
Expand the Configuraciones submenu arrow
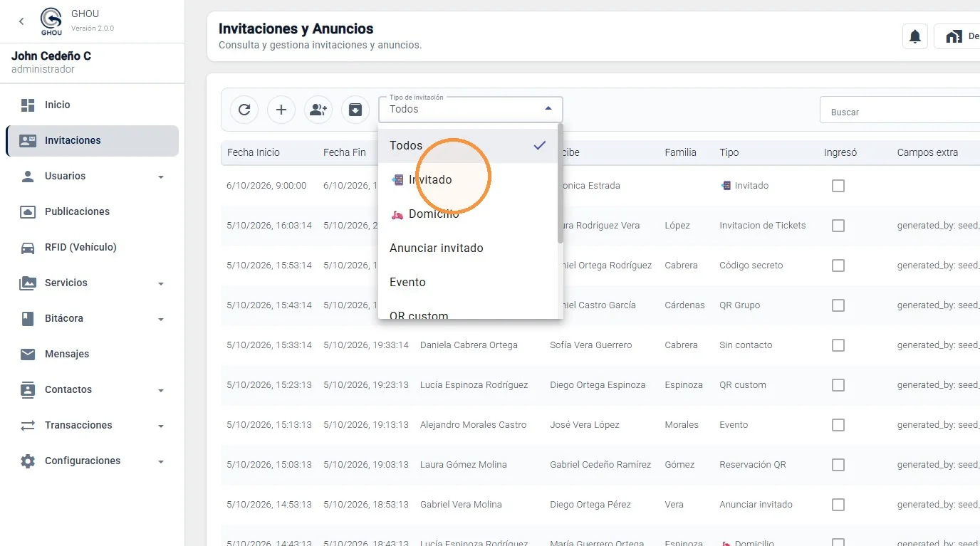coord(161,461)
